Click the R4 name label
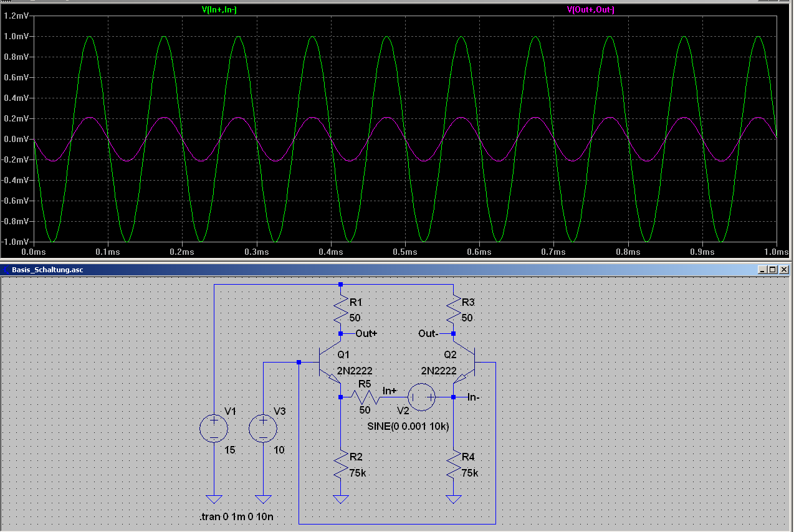The height and width of the screenshot is (532, 794). pyautogui.click(x=469, y=457)
